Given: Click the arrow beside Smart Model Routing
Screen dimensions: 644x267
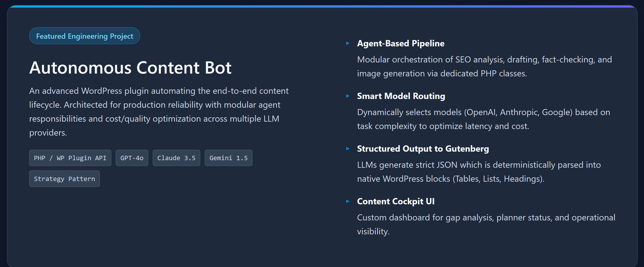Looking at the screenshot, I should click(x=348, y=96).
